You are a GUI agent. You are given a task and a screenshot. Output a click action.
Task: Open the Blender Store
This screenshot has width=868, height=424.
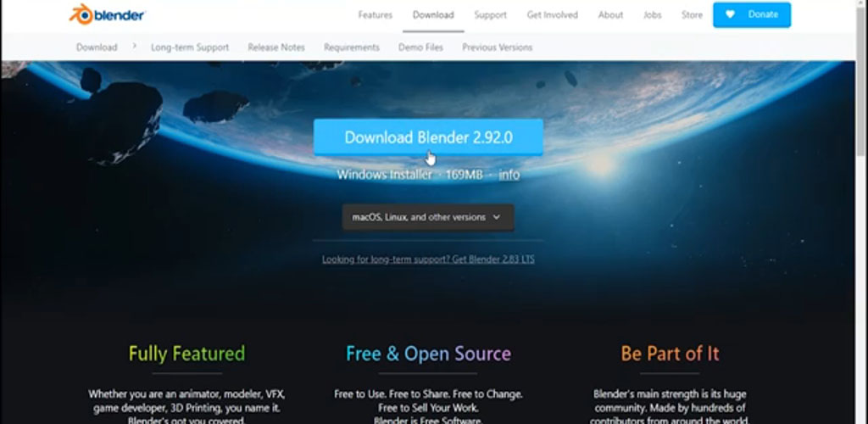point(692,15)
